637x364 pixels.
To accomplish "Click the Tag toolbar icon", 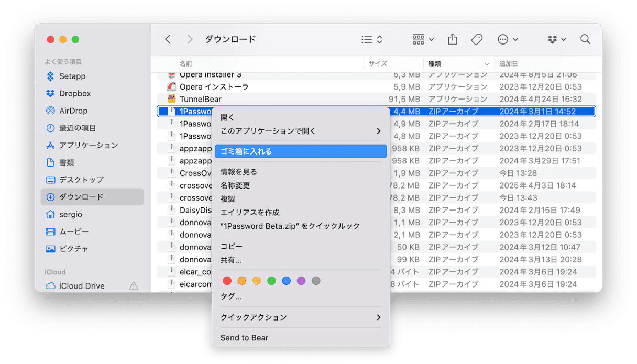I will pyautogui.click(x=477, y=39).
